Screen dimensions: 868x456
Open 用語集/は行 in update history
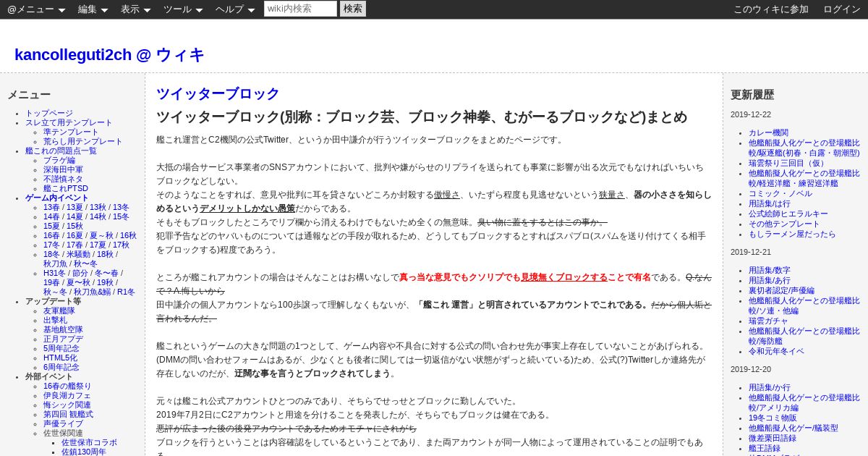770,204
